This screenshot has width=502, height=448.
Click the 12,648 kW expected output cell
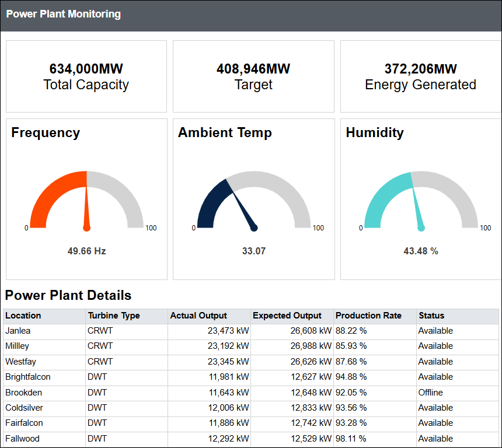tap(292, 393)
